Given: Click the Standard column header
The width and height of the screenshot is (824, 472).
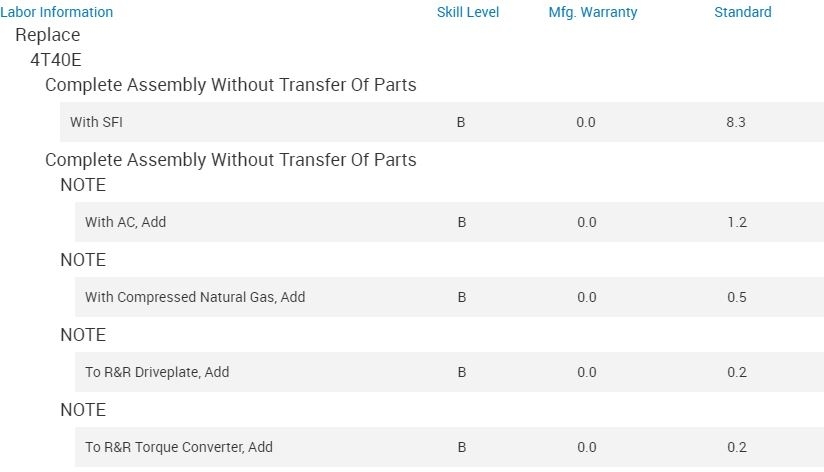Looking at the screenshot, I should tap(742, 12).
